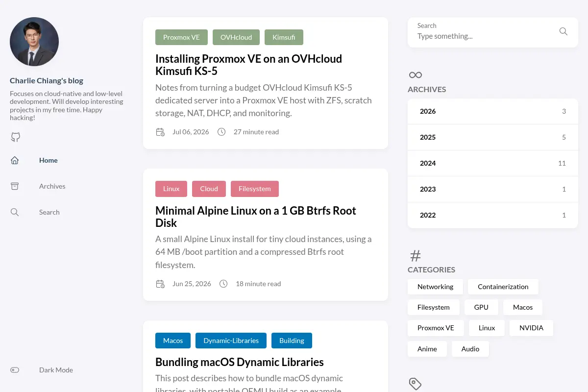
Task: Select the Containerization category
Action: pyautogui.click(x=503, y=287)
